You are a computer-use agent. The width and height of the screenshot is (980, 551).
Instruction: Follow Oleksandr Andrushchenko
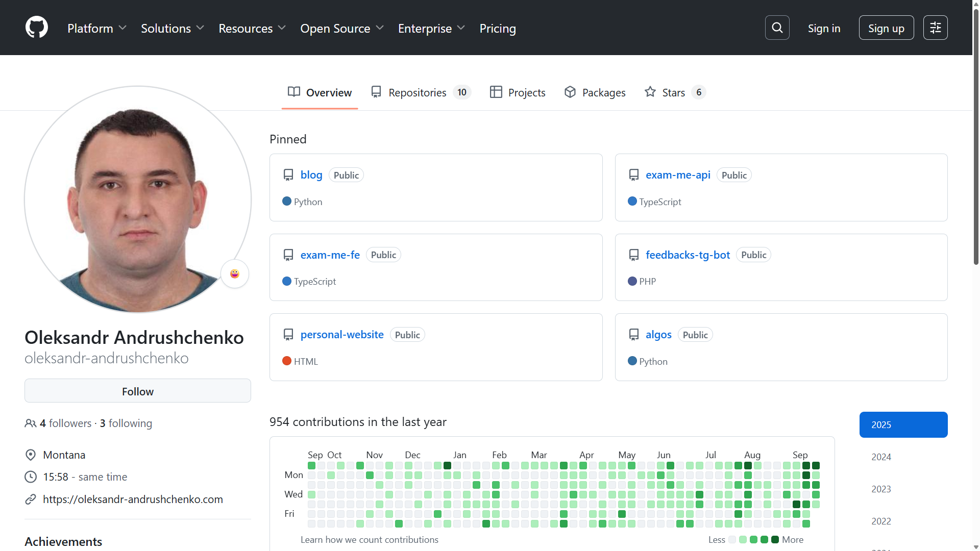[x=137, y=391]
